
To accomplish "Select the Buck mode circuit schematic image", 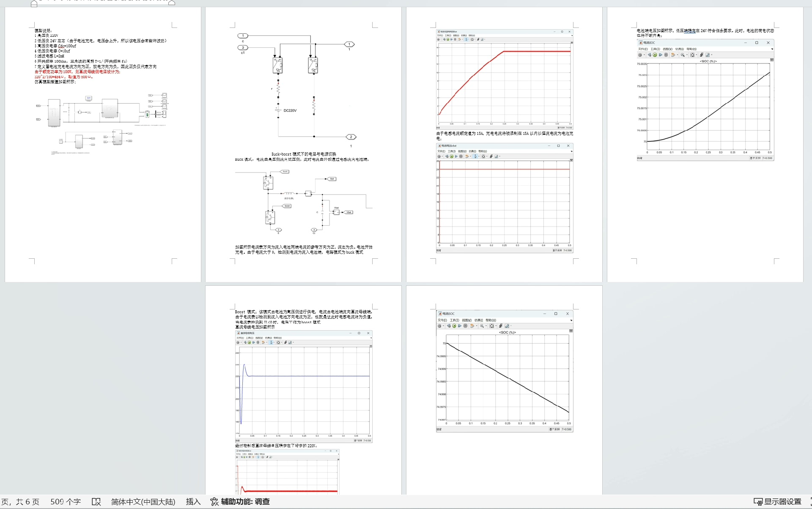I will (303, 202).
